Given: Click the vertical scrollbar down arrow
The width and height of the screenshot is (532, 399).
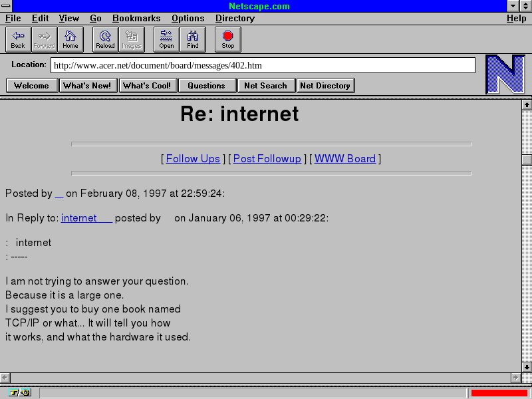Looking at the screenshot, I should click(527, 367).
